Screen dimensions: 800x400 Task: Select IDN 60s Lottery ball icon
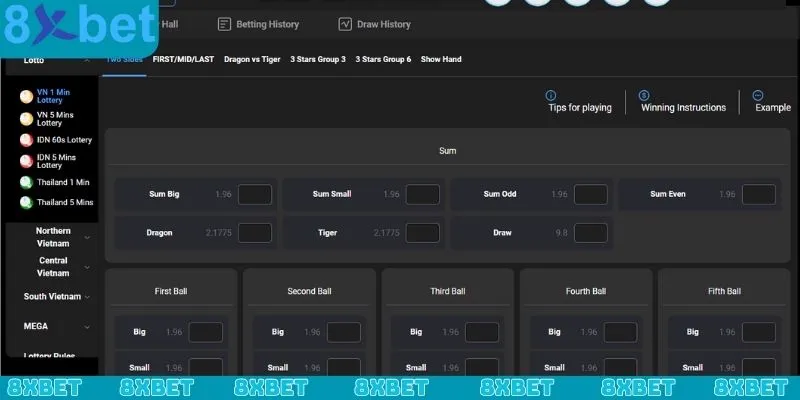coord(27,140)
